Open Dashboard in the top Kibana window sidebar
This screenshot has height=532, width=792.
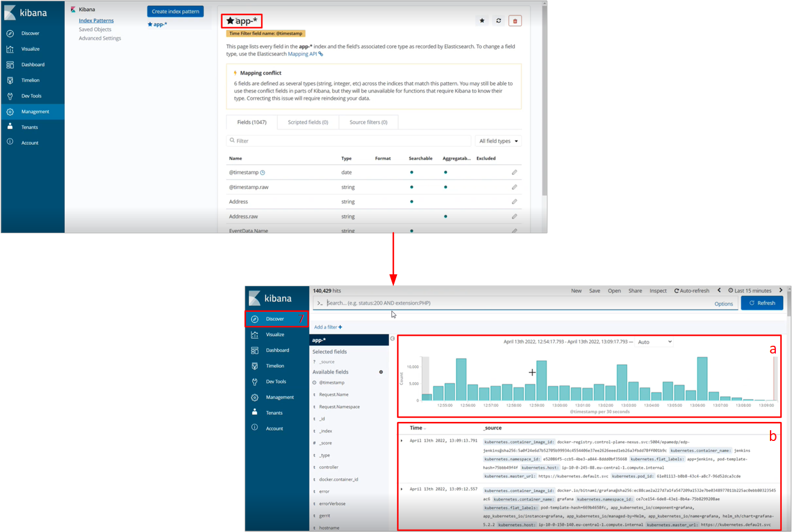click(32, 64)
